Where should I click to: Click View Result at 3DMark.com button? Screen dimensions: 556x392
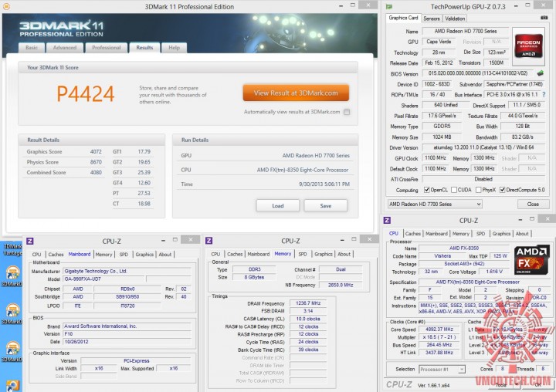click(296, 93)
